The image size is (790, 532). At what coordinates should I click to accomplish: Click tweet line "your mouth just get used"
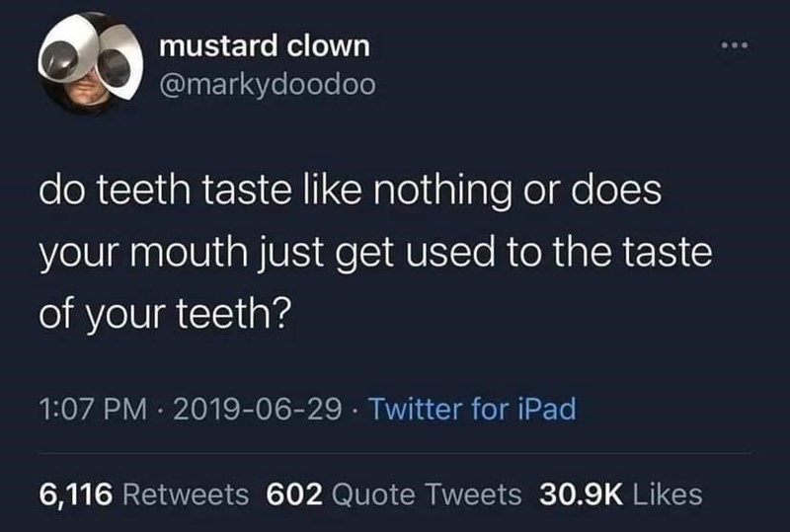click(x=376, y=254)
